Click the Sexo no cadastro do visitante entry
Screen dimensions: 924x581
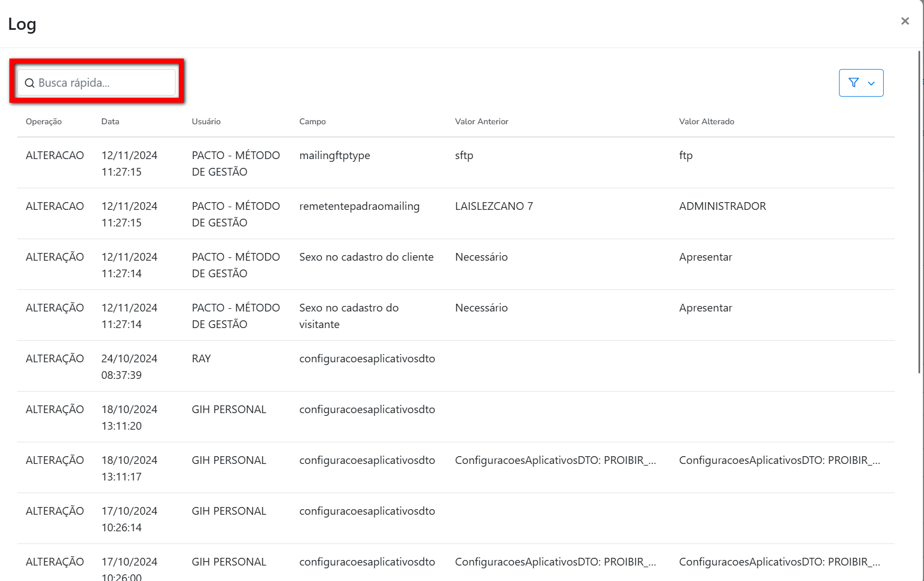coord(348,316)
